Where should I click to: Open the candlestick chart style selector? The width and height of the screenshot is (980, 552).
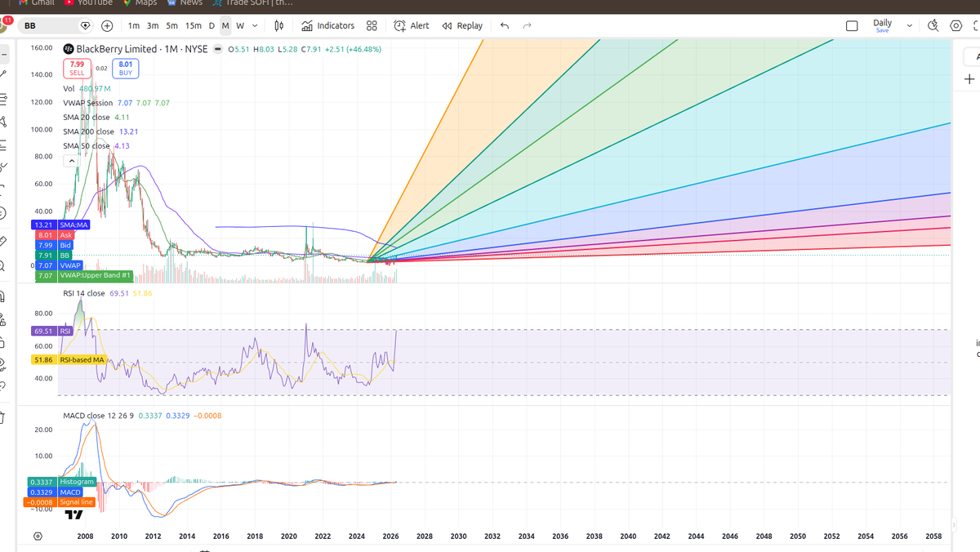pyautogui.click(x=278, y=26)
